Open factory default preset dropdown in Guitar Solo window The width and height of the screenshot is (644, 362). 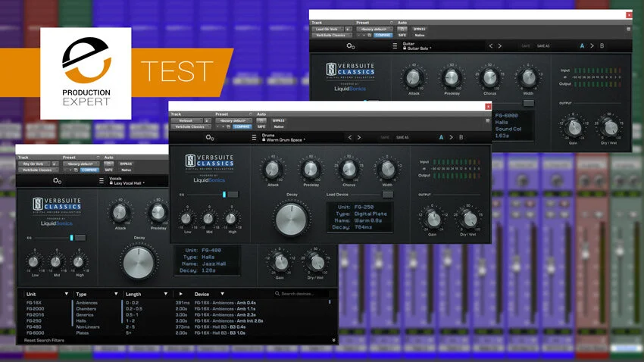pyautogui.click(x=374, y=29)
